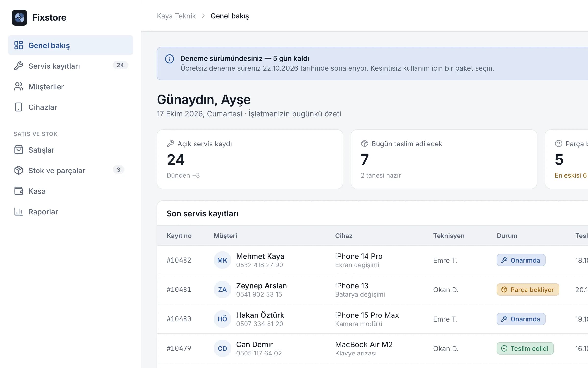Select the Cihazlar device icon
This screenshot has width=588, height=368.
(x=19, y=107)
